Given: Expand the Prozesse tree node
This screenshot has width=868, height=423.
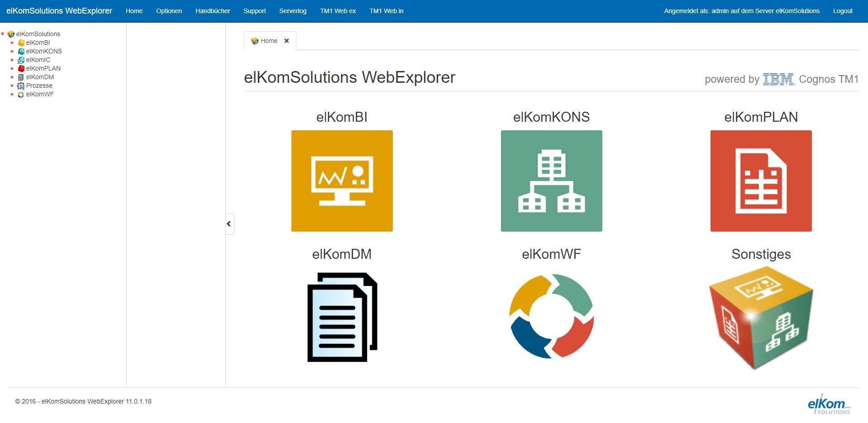Looking at the screenshot, I should [x=12, y=86].
